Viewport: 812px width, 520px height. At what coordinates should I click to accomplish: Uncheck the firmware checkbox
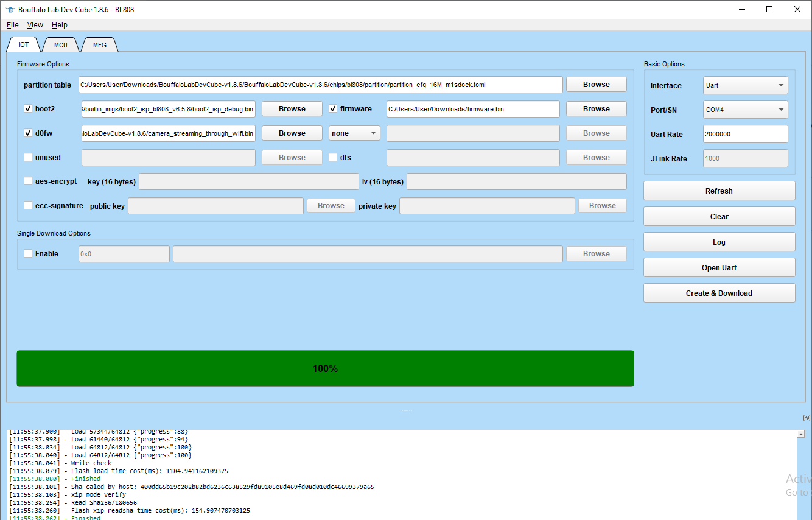[x=333, y=109]
